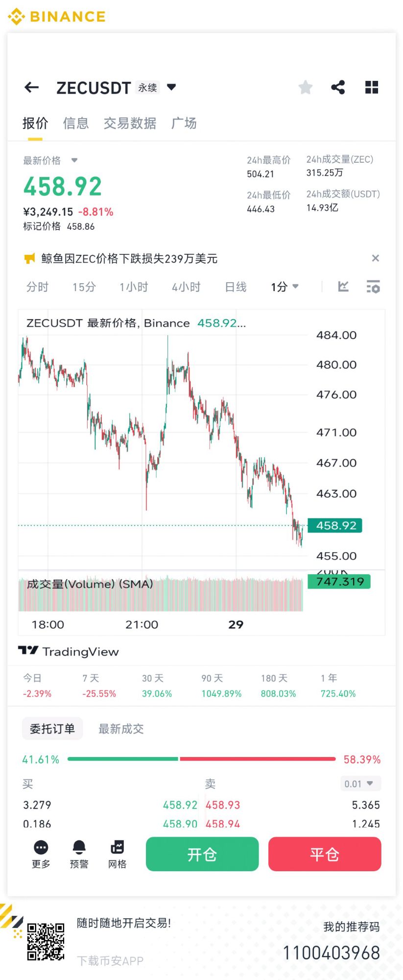Open the chart indicator settings icon
The height and width of the screenshot is (980, 403).
click(x=373, y=287)
